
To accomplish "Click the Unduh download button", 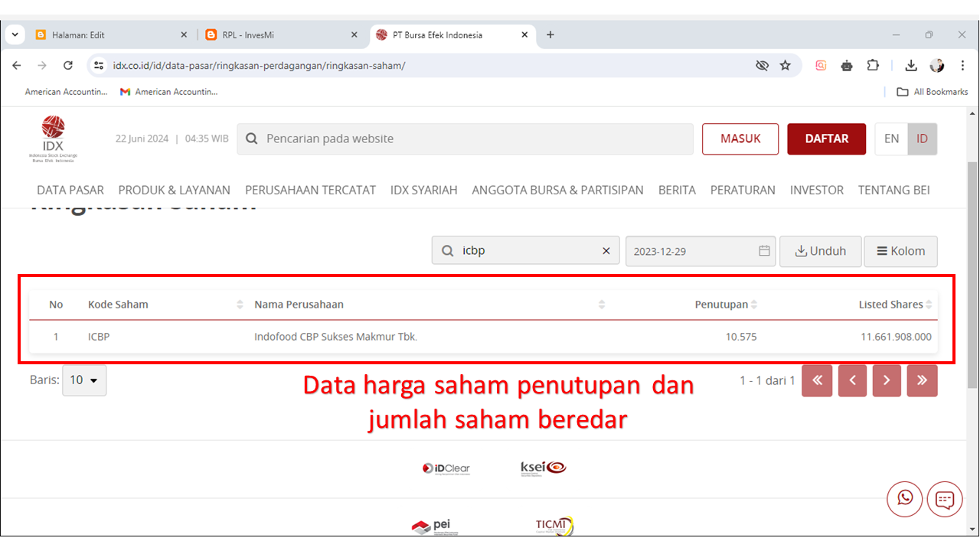I will click(x=821, y=251).
